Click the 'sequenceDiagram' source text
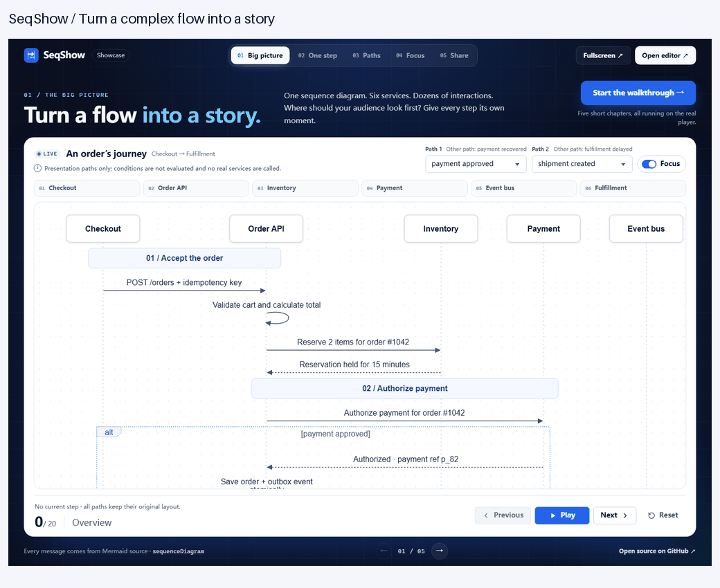Image resolution: width=720 pixels, height=588 pixels. pyautogui.click(x=179, y=551)
